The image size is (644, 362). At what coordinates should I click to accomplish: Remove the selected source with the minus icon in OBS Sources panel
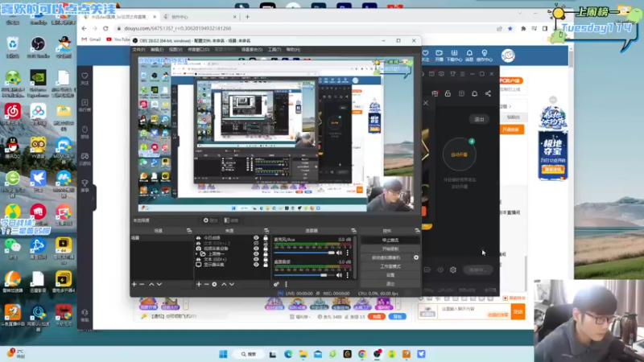[207, 284]
